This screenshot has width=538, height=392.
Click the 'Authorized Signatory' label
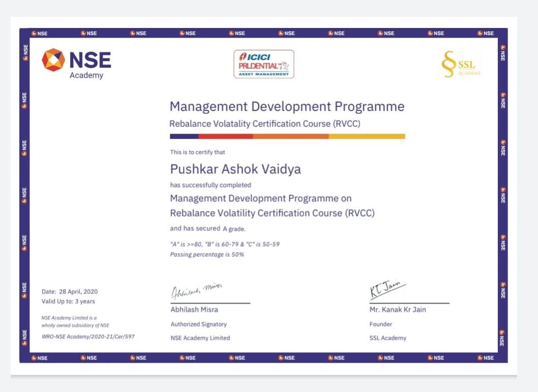pyautogui.click(x=199, y=324)
